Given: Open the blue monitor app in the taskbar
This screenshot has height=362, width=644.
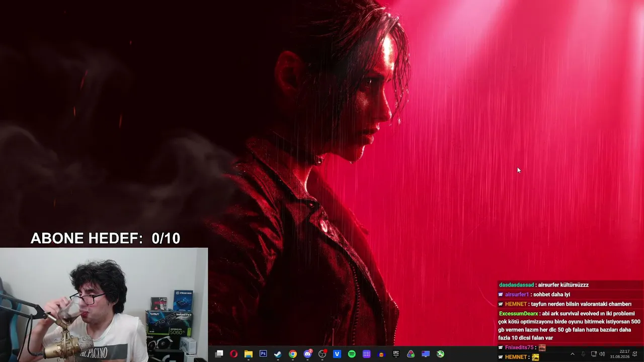Looking at the screenshot, I should pos(426,354).
